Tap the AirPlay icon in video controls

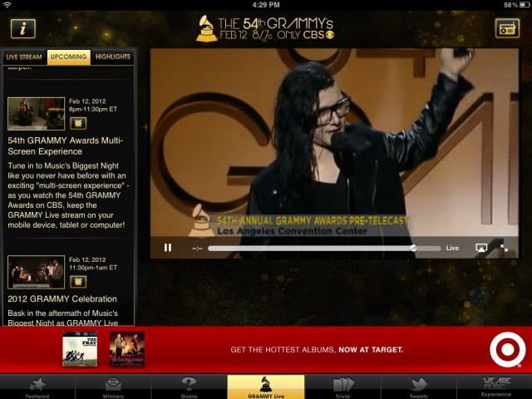(480, 248)
